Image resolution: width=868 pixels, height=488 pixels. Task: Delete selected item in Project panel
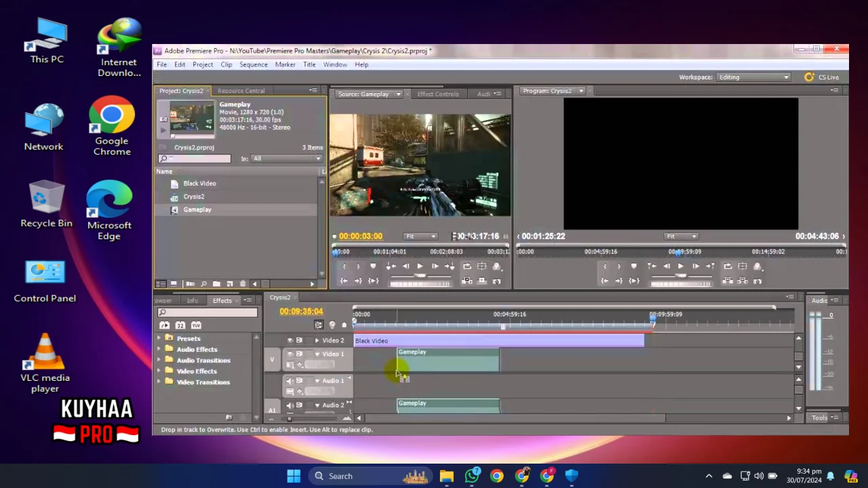242,284
